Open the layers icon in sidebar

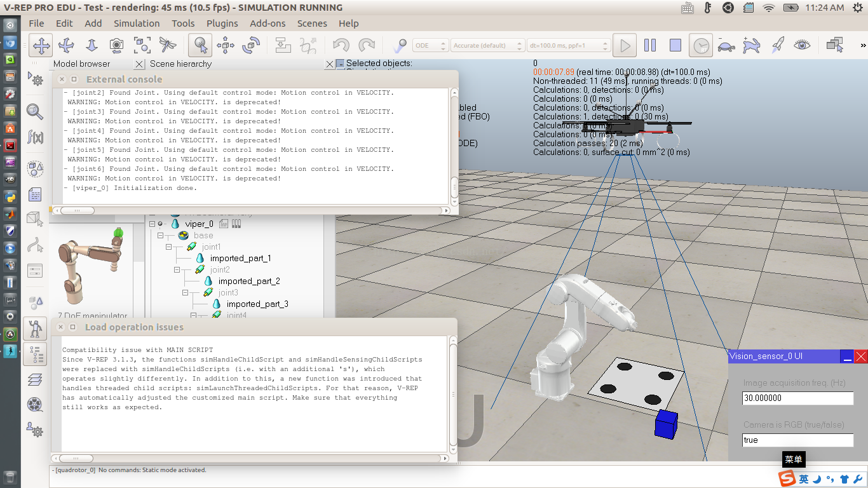(x=35, y=379)
